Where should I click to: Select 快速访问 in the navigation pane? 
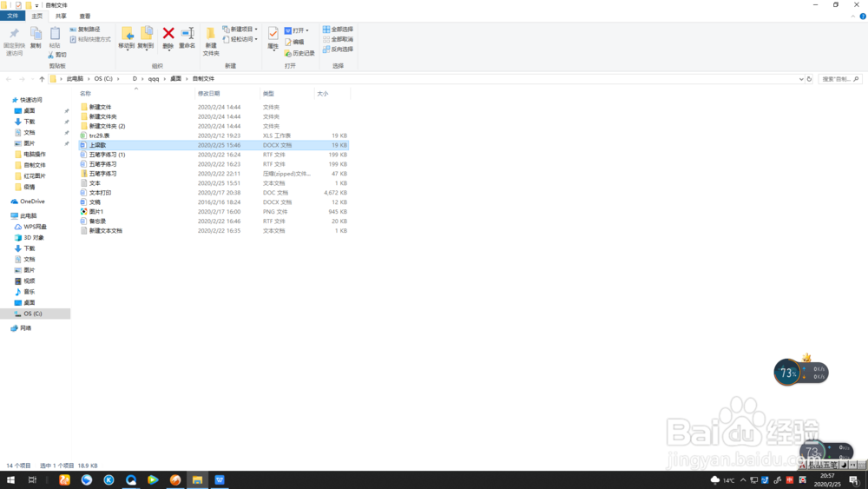point(31,100)
